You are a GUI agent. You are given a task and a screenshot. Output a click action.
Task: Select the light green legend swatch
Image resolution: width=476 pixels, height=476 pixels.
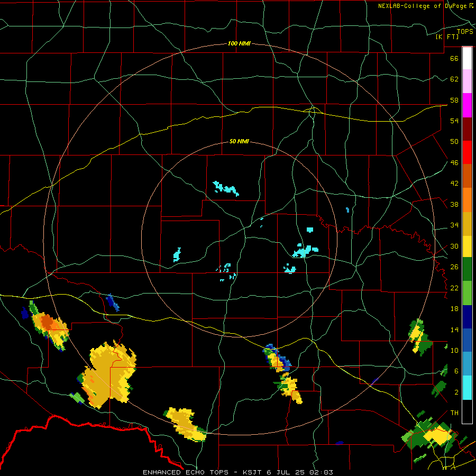(467, 293)
